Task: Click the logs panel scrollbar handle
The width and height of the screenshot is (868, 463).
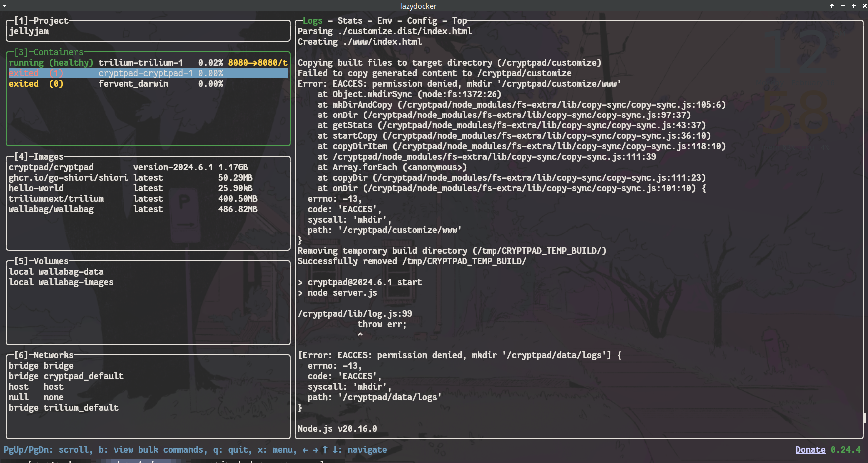Action: point(865,418)
